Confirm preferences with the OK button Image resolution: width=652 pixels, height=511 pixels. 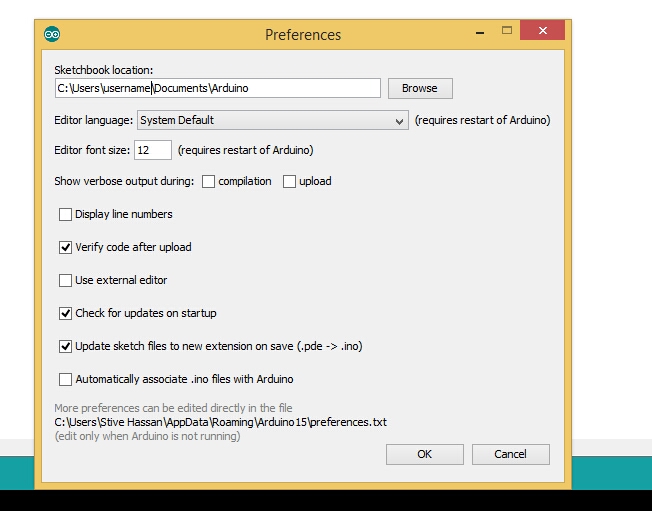pyautogui.click(x=425, y=454)
